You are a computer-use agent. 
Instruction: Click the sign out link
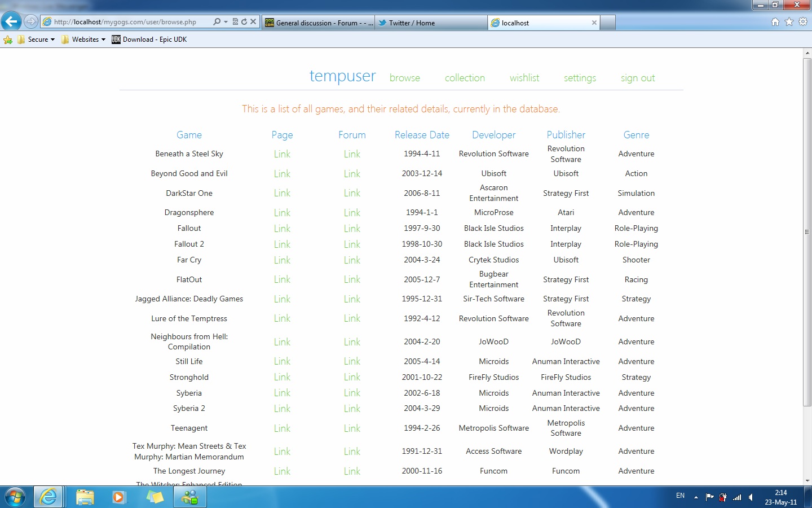[638, 78]
